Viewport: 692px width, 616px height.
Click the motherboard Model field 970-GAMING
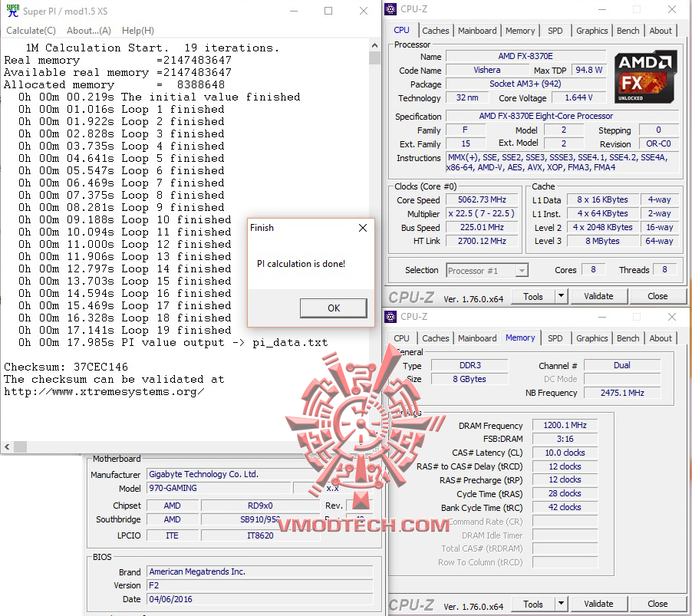tap(219, 488)
